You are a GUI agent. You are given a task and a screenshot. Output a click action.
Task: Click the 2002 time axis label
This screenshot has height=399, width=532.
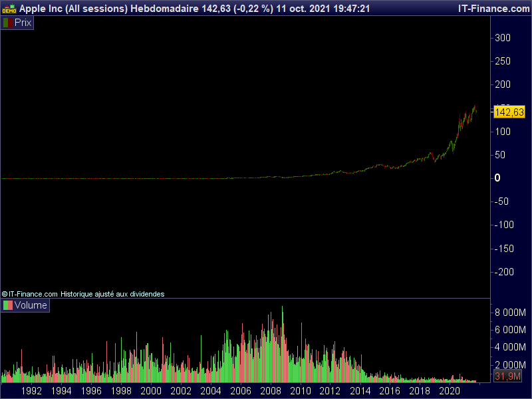[x=181, y=391]
